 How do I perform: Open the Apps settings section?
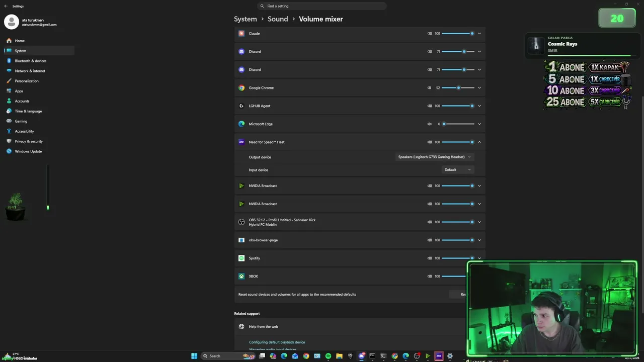point(39,91)
